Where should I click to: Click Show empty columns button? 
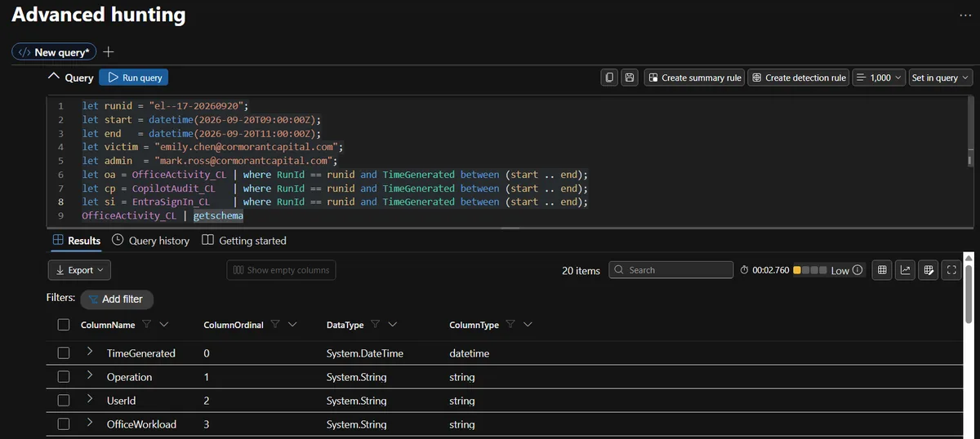point(281,270)
